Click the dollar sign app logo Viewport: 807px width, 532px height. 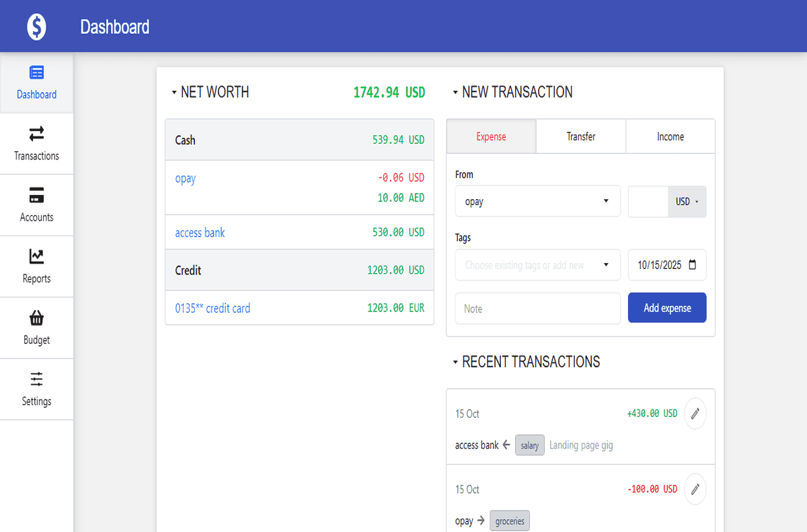36,27
